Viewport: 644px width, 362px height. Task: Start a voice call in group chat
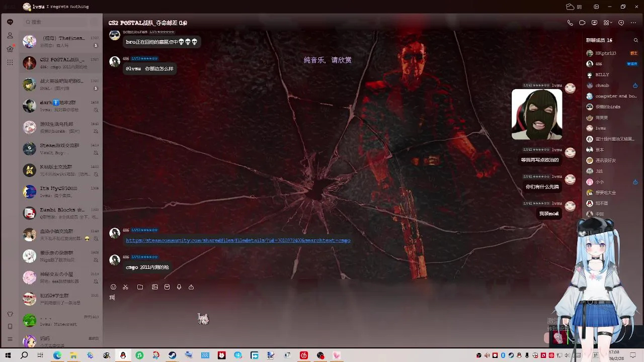pos(570,23)
